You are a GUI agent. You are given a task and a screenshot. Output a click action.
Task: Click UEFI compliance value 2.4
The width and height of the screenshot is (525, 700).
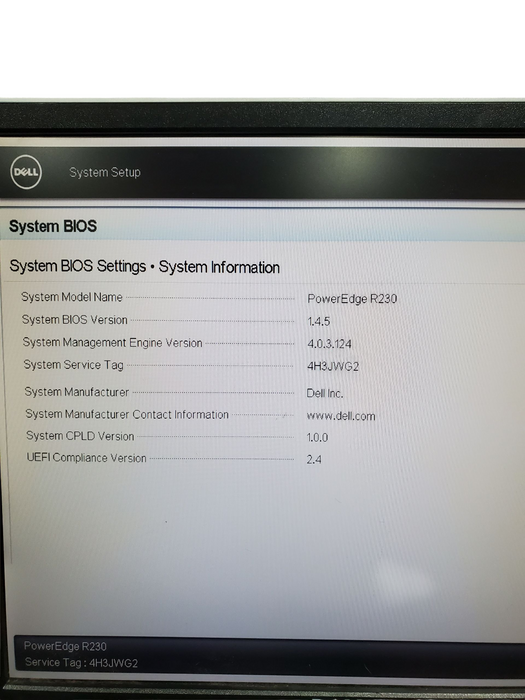coord(314,459)
